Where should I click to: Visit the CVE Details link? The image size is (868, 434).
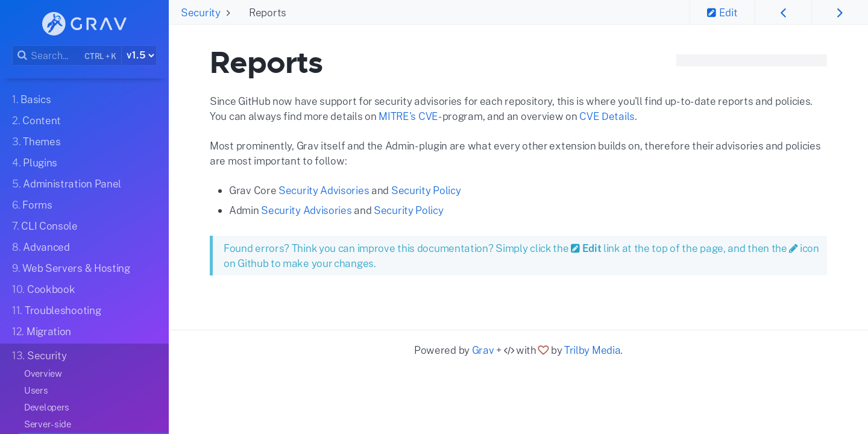[x=607, y=116]
